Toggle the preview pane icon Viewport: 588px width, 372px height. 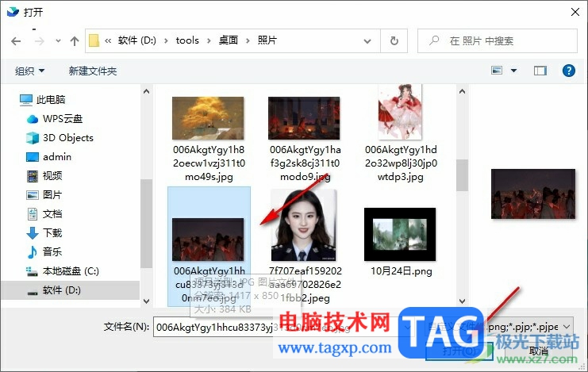pyautogui.click(x=540, y=70)
